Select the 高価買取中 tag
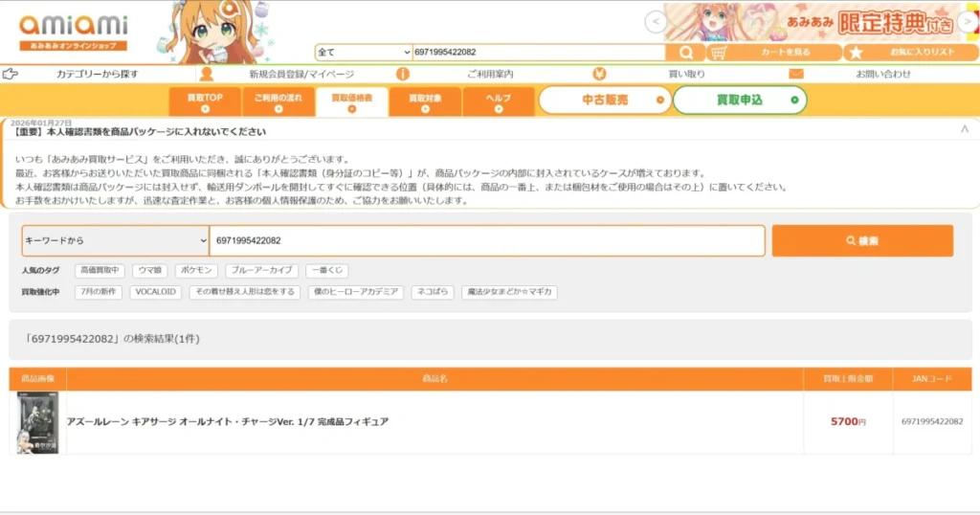The width and height of the screenshot is (980, 515). click(x=100, y=271)
